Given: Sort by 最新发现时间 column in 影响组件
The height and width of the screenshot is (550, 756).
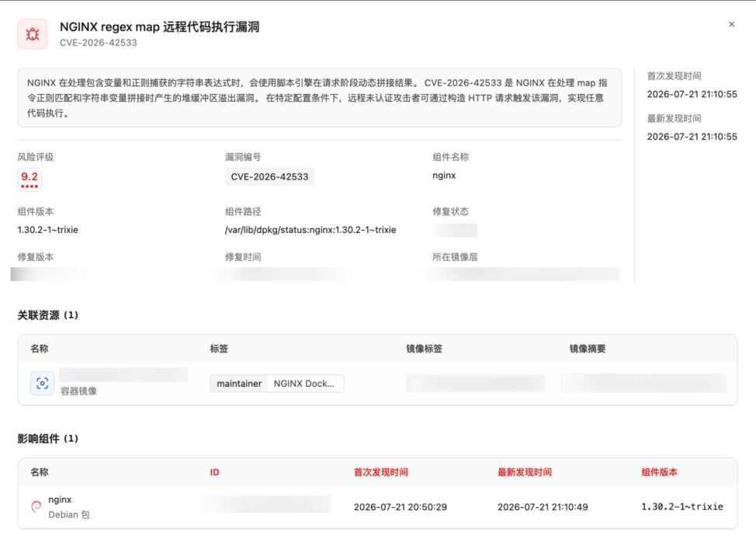Looking at the screenshot, I should 525,472.
